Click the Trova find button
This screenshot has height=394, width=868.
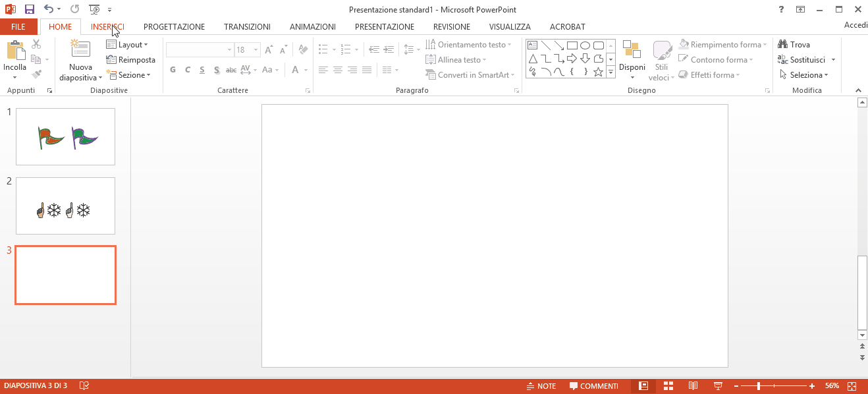click(x=794, y=45)
